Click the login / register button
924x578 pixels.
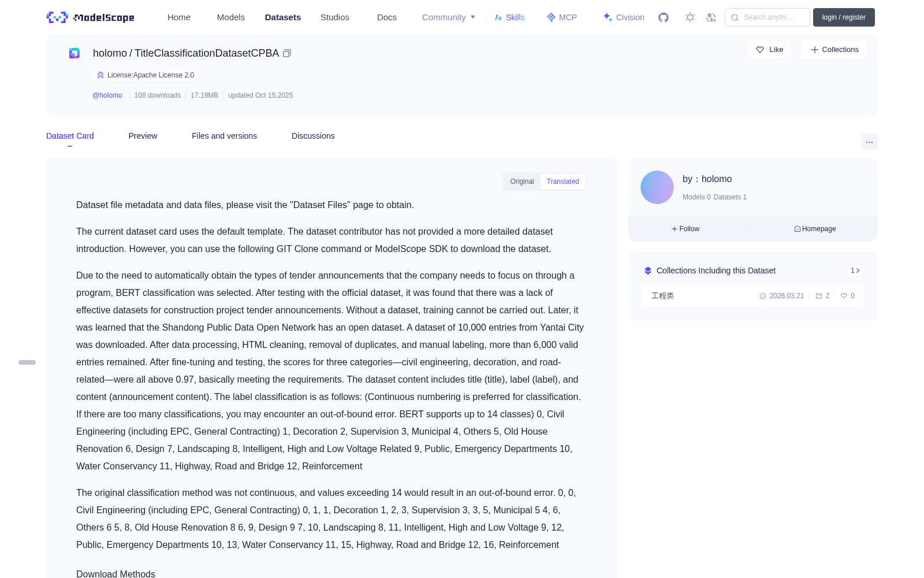click(844, 17)
